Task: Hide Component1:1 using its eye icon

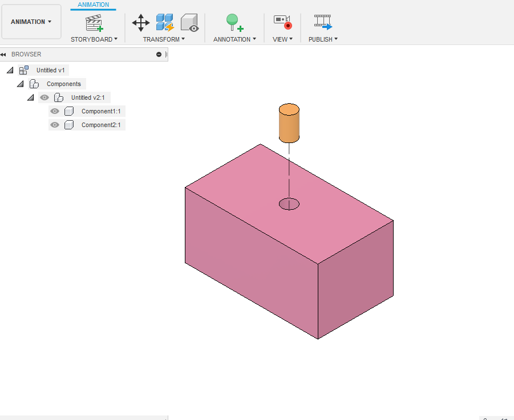Action: [55, 111]
